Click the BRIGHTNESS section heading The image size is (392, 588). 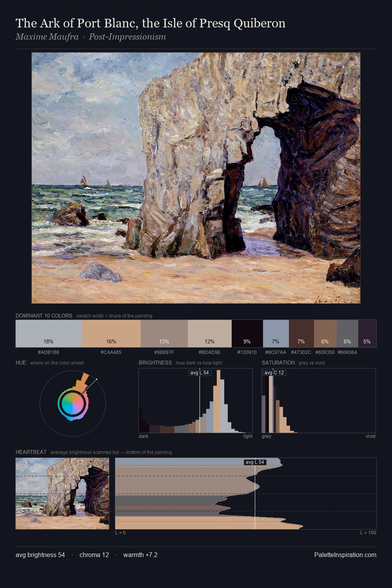pyautogui.click(x=155, y=363)
